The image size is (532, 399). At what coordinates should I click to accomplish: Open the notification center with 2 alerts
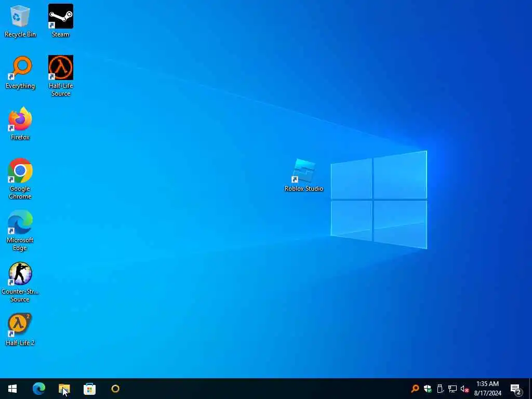click(x=516, y=389)
